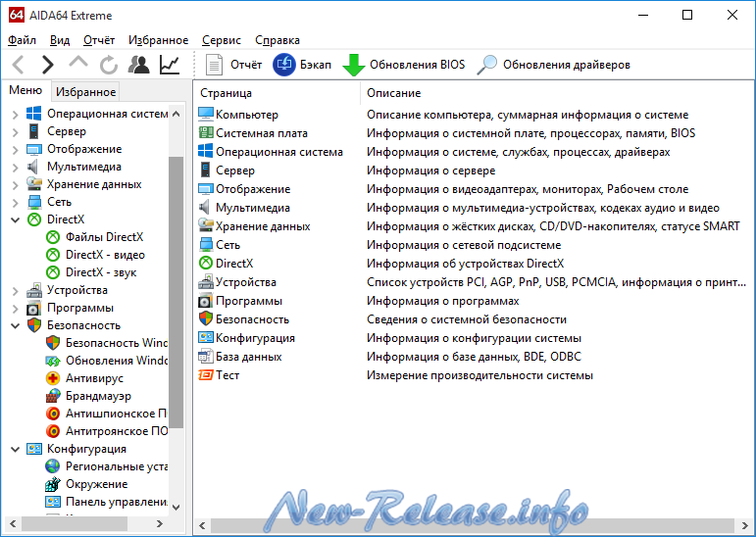This screenshot has height=537, width=756.
Task: Select the Безопасность shield icon in the page list
Action: tap(206, 318)
